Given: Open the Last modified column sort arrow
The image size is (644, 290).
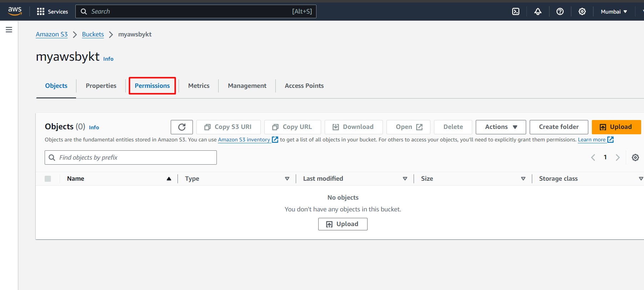Looking at the screenshot, I should (x=405, y=179).
